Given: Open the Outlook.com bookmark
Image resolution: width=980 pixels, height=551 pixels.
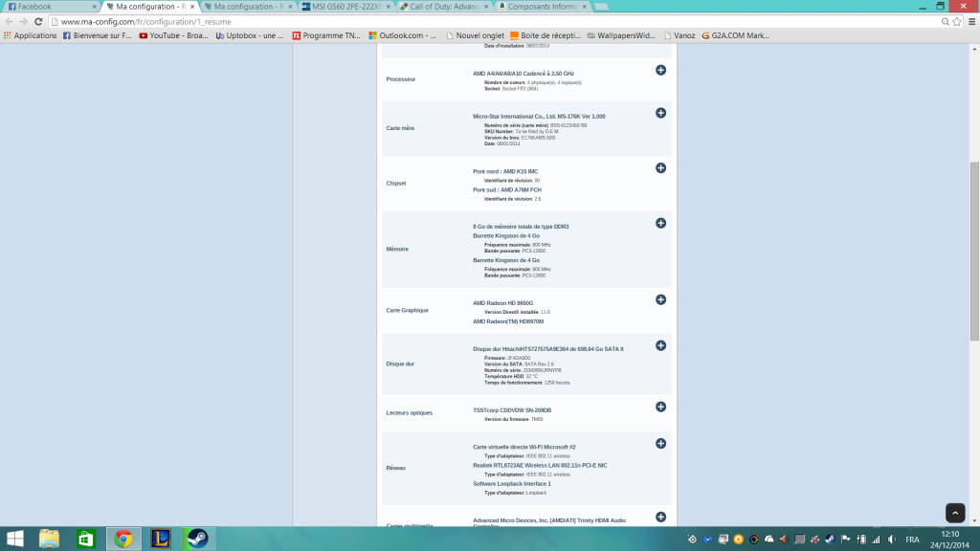Looking at the screenshot, I should pyautogui.click(x=403, y=35).
